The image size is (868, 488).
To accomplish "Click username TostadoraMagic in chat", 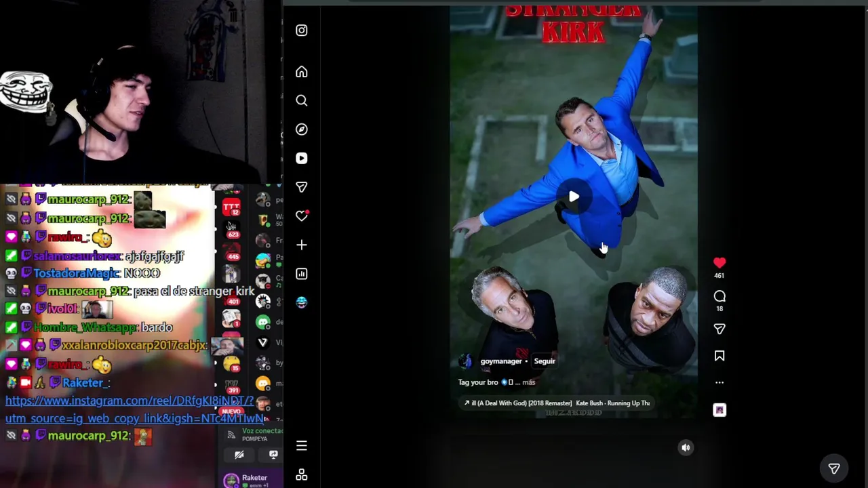I will [x=77, y=272].
